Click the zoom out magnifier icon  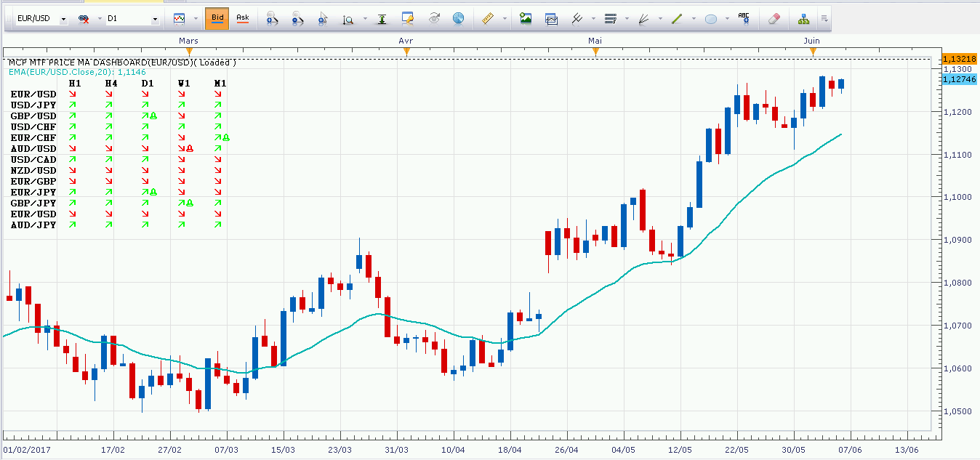coord(297,18)
